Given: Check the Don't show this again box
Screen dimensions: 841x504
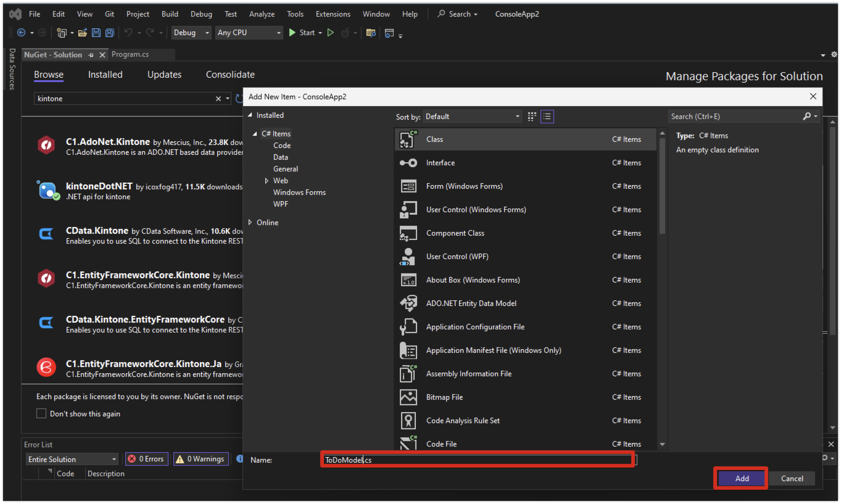Looking at the screenshot, I should 41,414.
